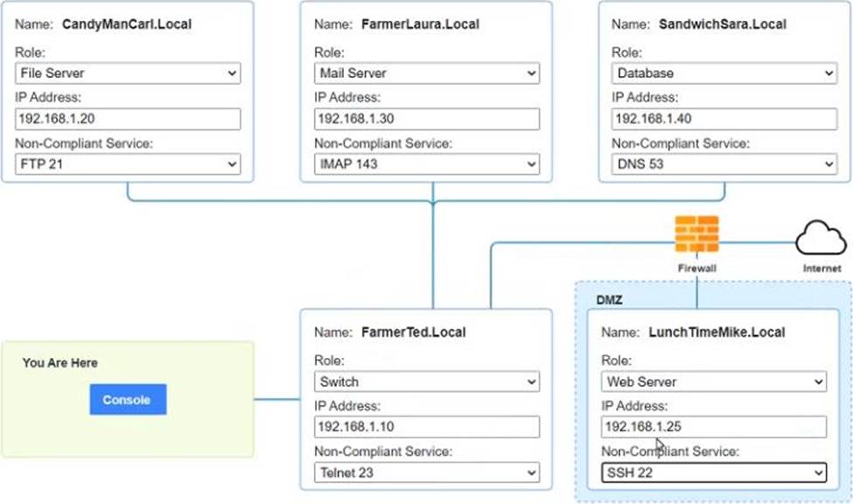Click the IP address field showing 192.168.1.20
This screenshot has width=853, height=504.
128,119
